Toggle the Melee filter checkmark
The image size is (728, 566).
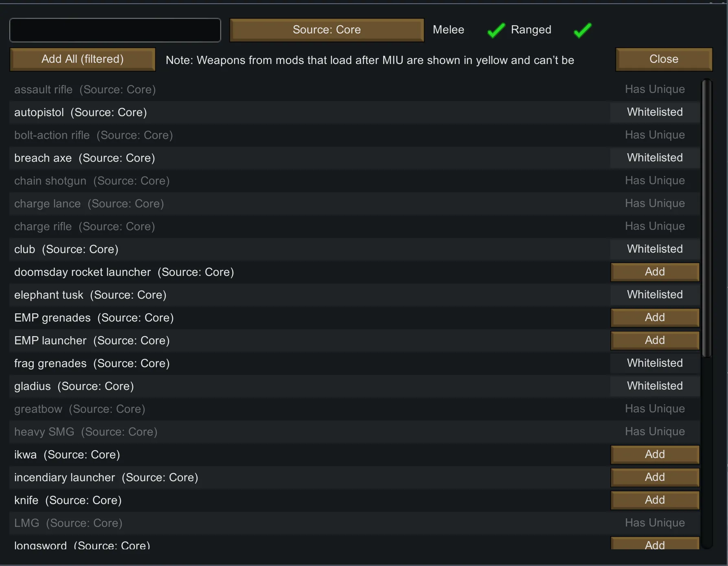(x=496, y=30)
